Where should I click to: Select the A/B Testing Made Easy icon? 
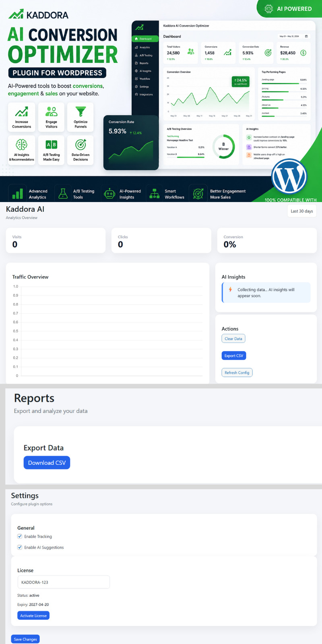[x=52, y=144]
